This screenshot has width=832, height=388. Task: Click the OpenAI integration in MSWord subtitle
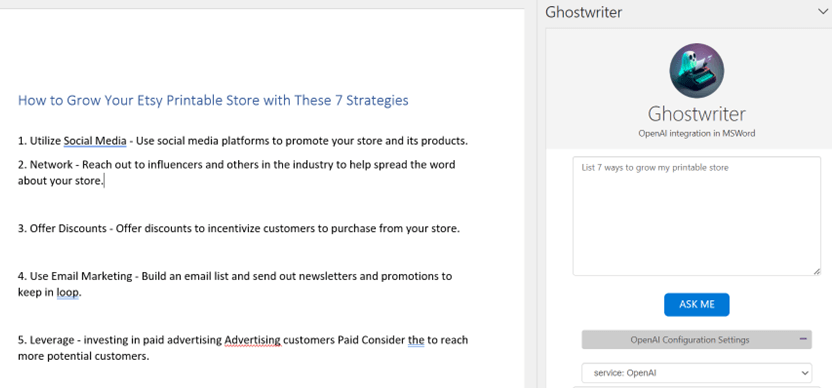tap(697, 134)
